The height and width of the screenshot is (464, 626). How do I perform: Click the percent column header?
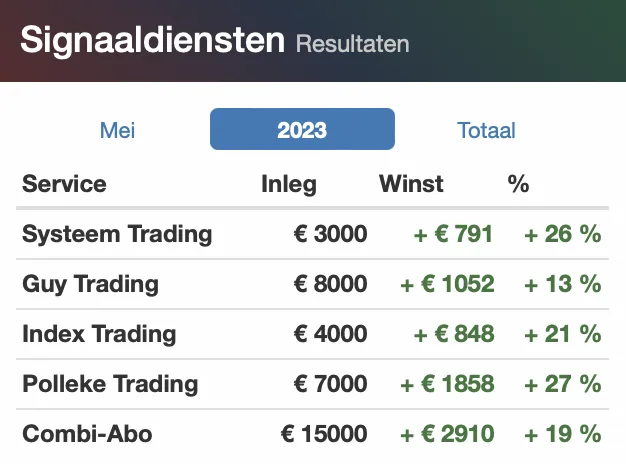[x=518, y=184]
